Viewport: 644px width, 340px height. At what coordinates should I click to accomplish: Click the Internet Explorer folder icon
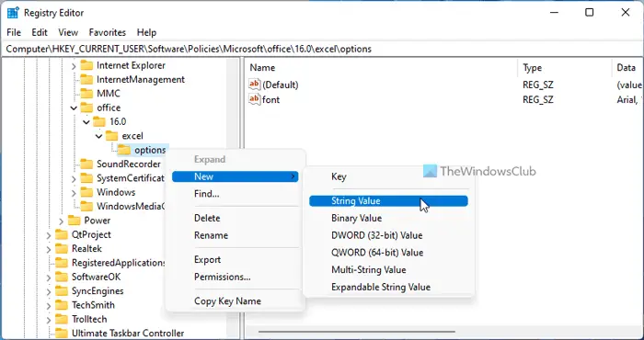(x=86, y=65)
